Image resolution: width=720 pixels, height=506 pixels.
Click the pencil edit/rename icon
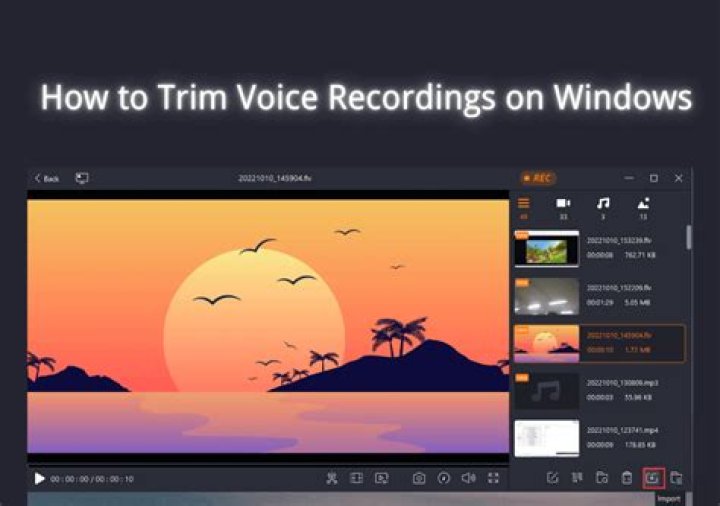tap(553, 478)
